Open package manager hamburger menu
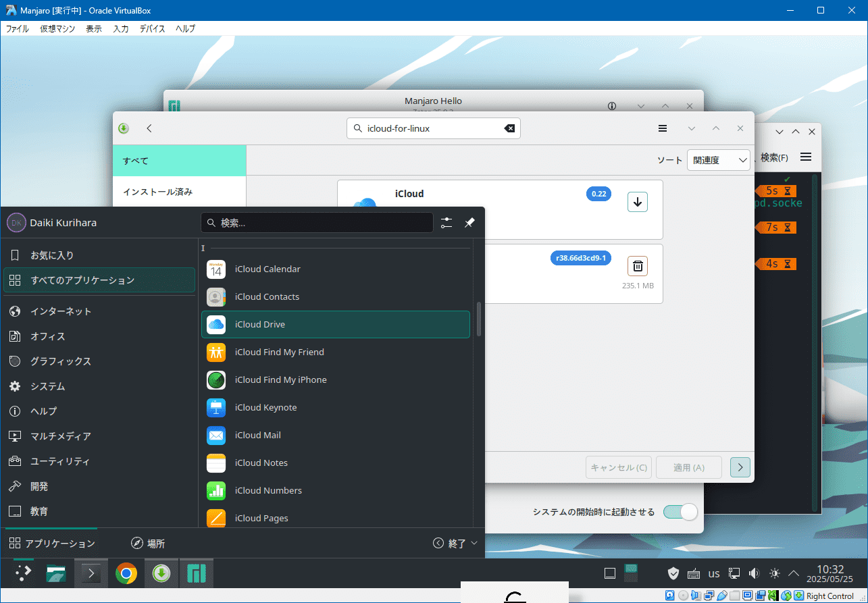Screen dimensions: 868x603 (x=663, y=128)
